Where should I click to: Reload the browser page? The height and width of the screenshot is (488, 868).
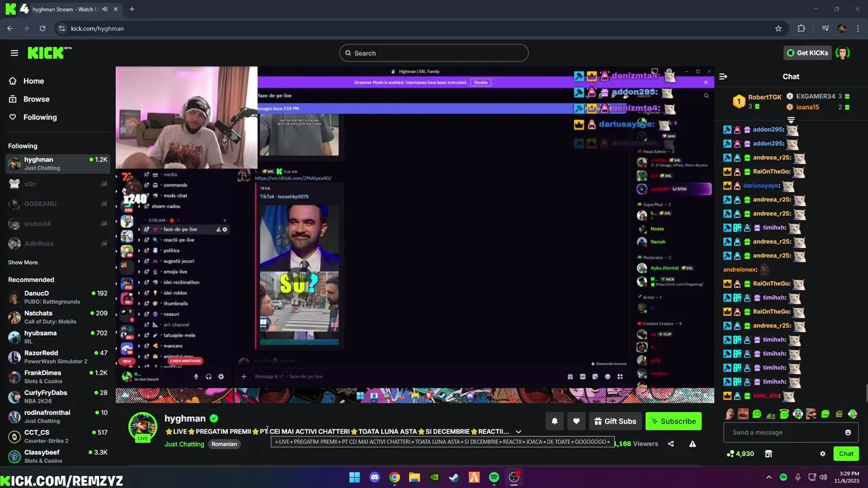click(x=42, y=28)
